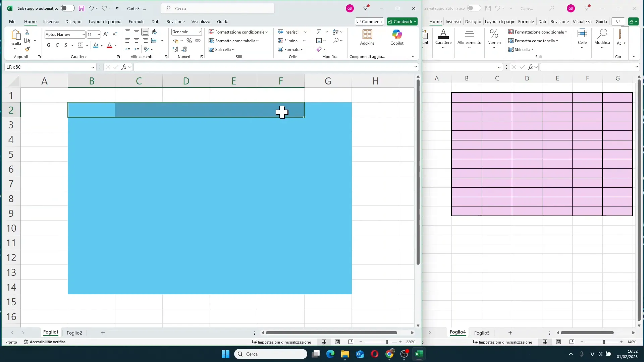The width and height of the screenshot is (644, 362).
Task: Click the Incolla paste icon
Action: [15, 35]
